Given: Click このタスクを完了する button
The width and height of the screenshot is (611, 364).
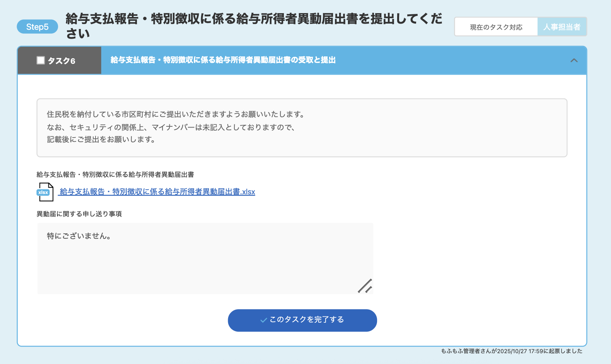Looking at the screenshot, I should coord(302,320).
